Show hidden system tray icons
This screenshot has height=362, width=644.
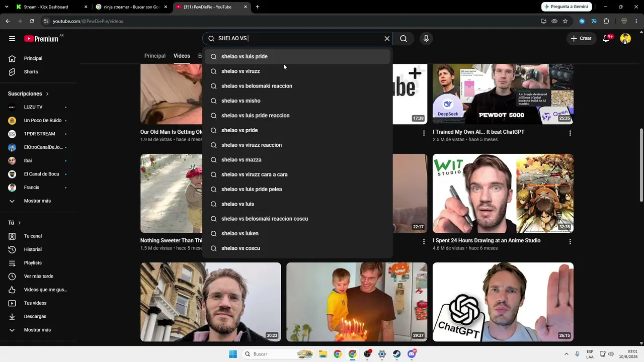click(x=566, y=354)
